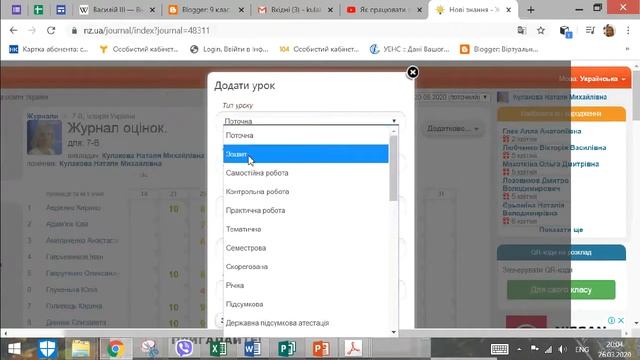Select Самостійна робота option
Screen dimensions: 640x360
306,173
